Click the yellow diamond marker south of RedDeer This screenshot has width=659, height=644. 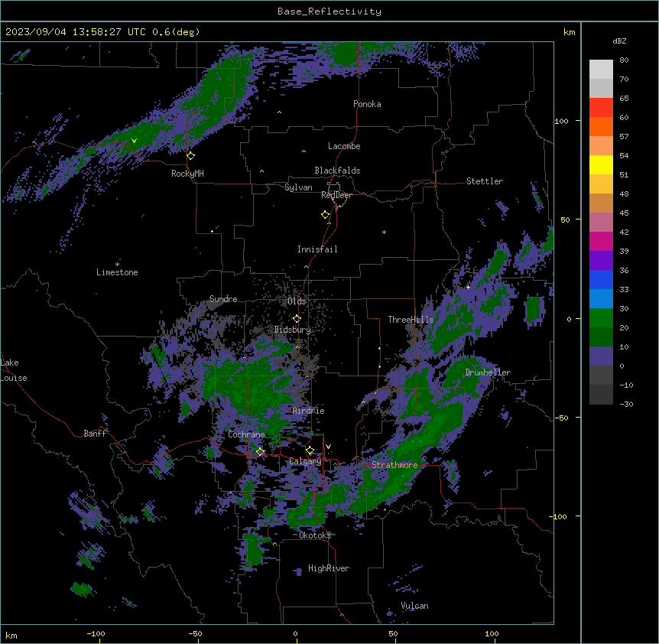(x=326, y=215)
